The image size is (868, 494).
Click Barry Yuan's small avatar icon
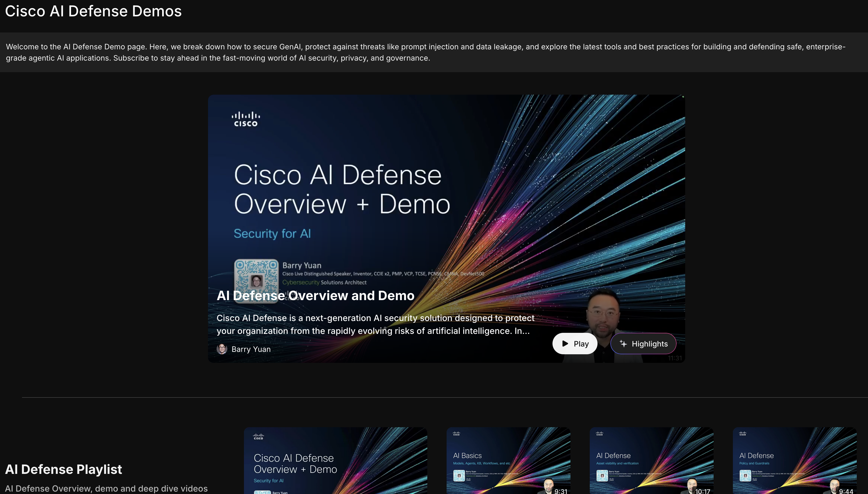point(222,349)
